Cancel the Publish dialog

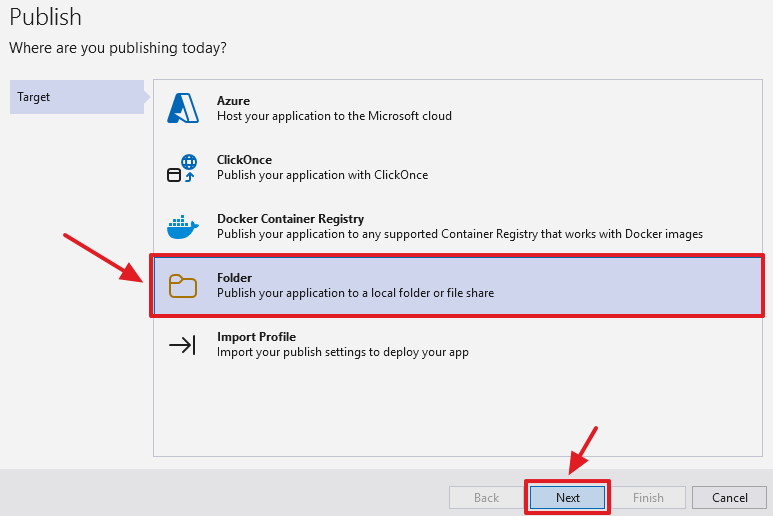coord(730,497)
